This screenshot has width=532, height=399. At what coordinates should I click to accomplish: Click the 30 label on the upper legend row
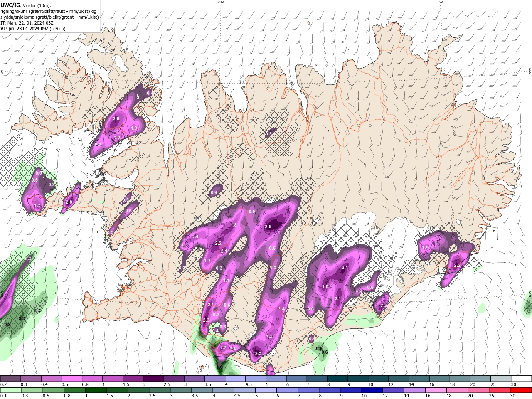tap(514, 384)
